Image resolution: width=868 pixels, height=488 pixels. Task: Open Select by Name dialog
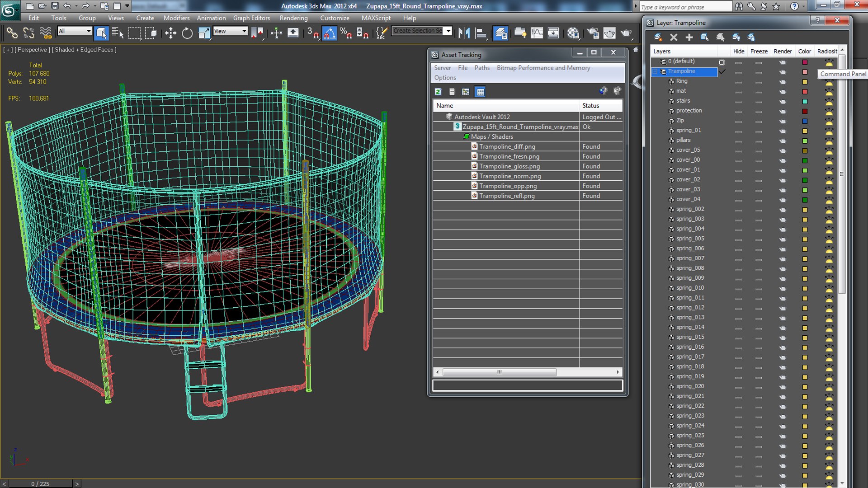118,33
